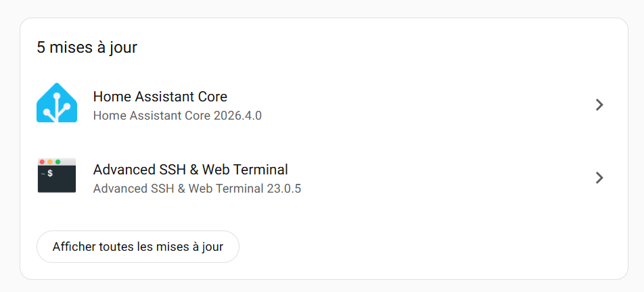Click "2026.4.0" version number
The height and width of the screenshot is (292, 644).
click(x=237, y=116)
